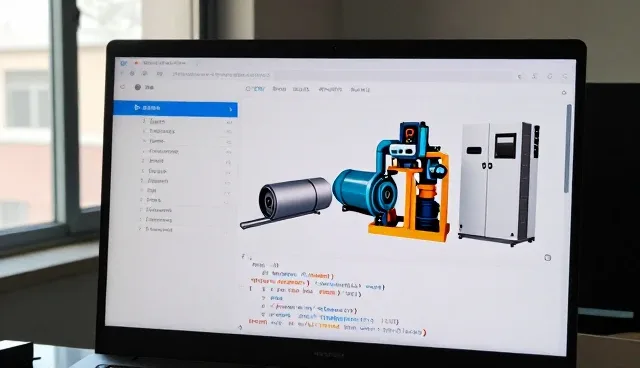
Task: Expand the chevron on the blue sidebar row
Action: [x=231, y=109]
